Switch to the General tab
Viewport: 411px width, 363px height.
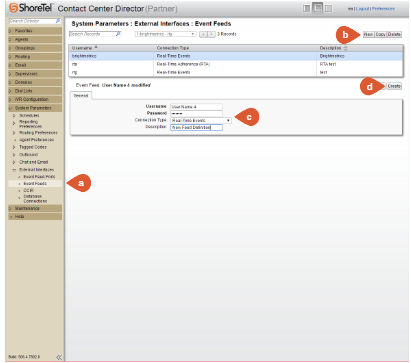pyautogui.click(x=81, y=96)
